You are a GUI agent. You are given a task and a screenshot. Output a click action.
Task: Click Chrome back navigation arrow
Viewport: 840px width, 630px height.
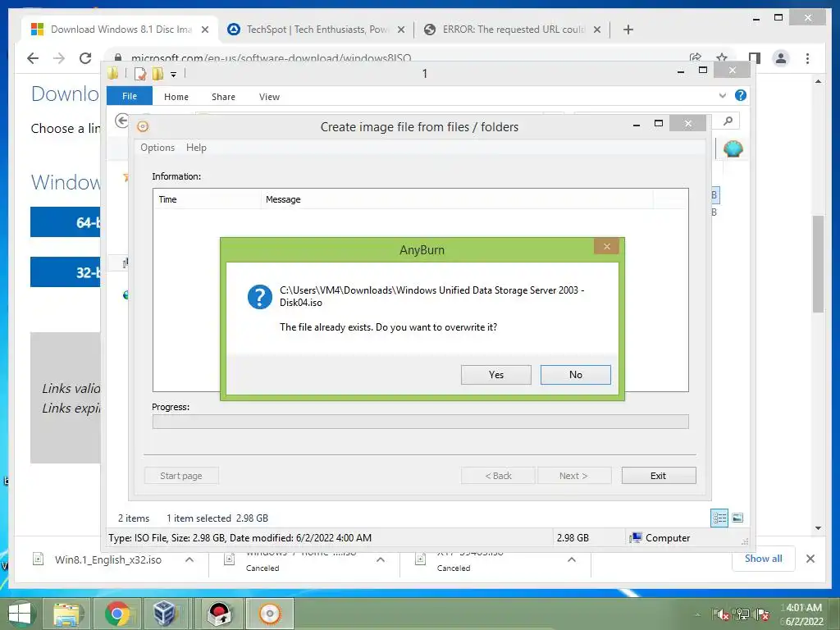[x=33, y=58]
